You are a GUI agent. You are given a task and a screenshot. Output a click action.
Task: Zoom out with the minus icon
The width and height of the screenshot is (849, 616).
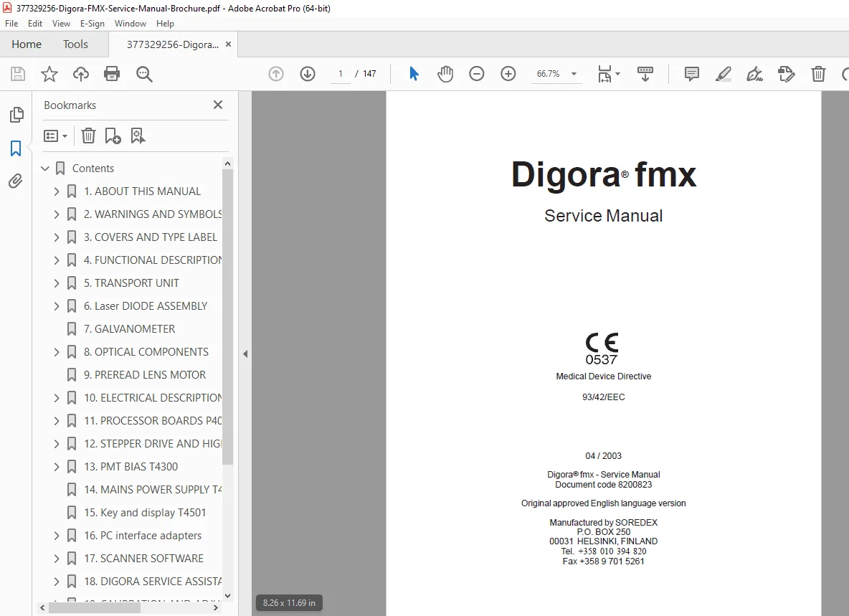(476, 74)
